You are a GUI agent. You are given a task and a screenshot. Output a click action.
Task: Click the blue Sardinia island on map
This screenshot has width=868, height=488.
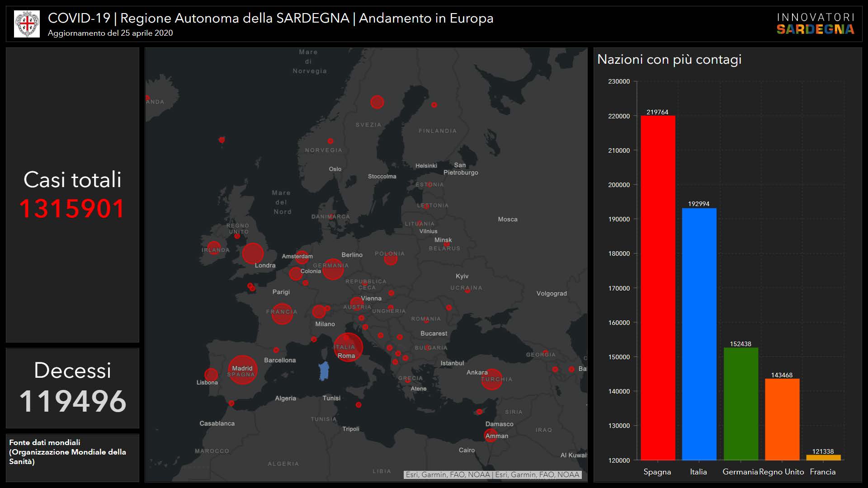pos(324,371)
